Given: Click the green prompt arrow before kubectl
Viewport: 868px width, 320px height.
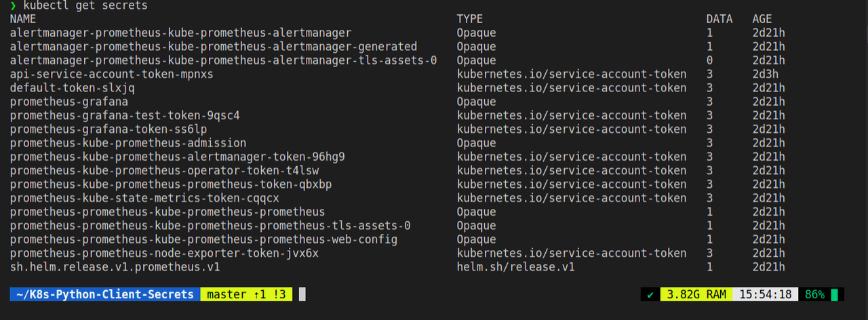Looking at the screenshot, I should [13, 5].
